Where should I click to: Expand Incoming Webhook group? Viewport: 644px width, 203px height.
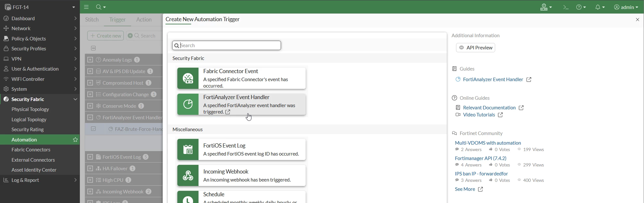(x=90, y=192)
